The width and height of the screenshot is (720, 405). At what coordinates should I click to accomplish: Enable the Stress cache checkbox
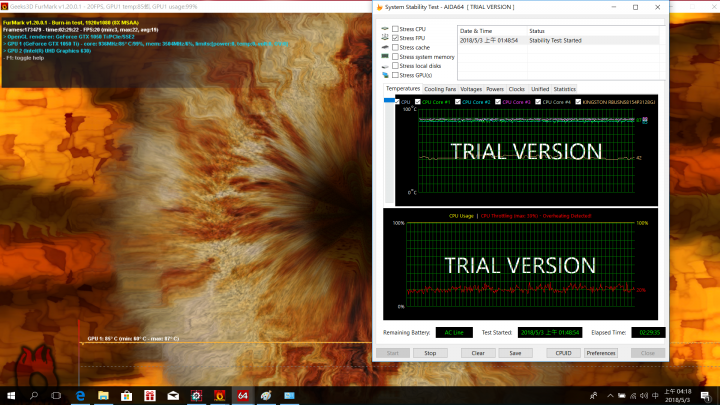(x=395, y=47)
